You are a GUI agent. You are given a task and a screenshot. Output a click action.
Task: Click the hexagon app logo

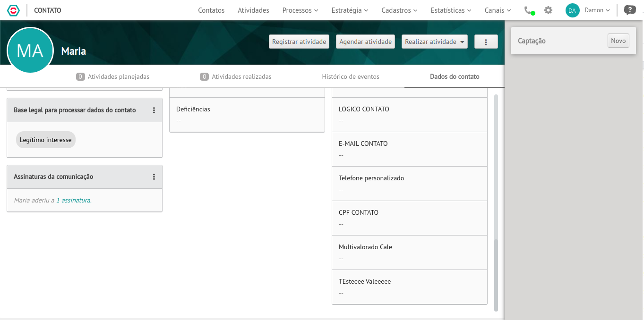pyautogui.click(x=13, y=10)
